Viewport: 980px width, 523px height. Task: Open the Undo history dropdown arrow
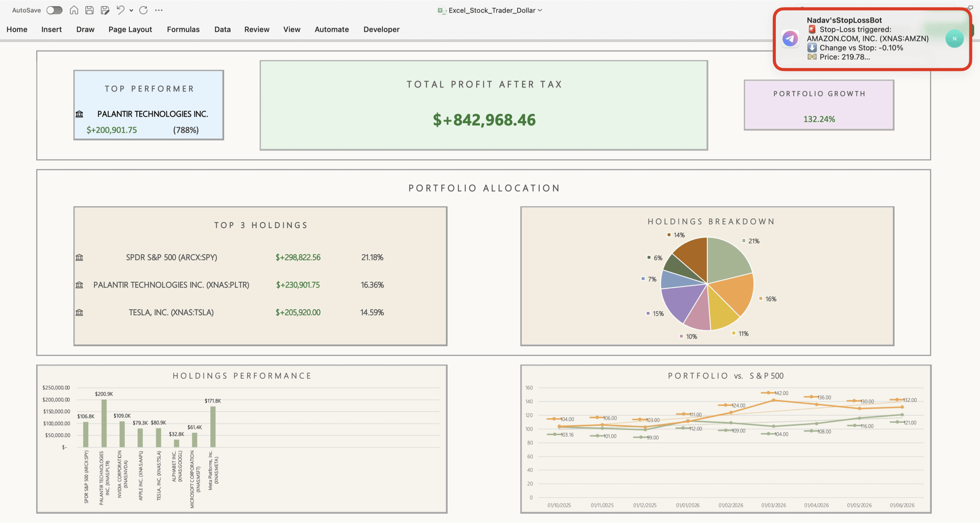131,10
